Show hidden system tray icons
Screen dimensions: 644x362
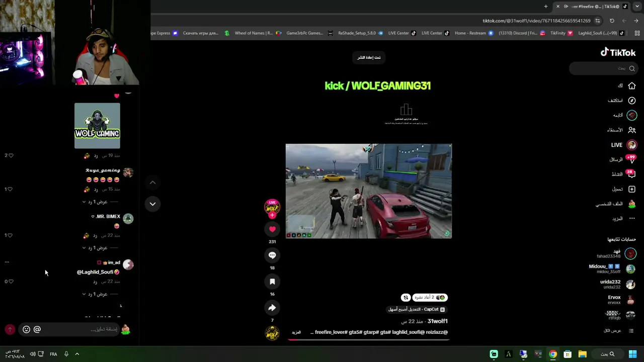point(77,354)
